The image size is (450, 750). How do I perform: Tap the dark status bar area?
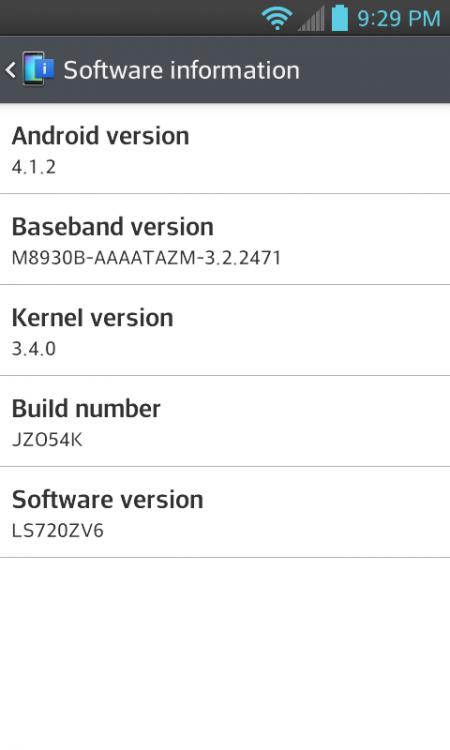click(129, 18)
